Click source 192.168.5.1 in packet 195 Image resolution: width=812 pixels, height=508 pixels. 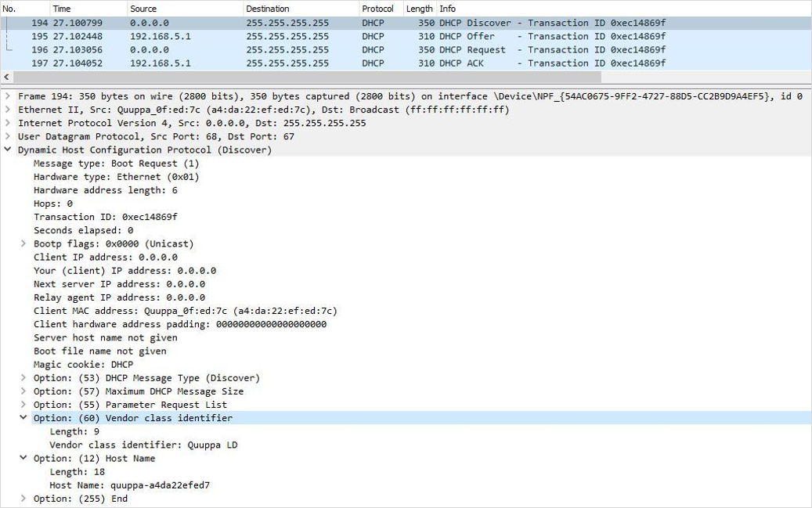tap(160, 36)
